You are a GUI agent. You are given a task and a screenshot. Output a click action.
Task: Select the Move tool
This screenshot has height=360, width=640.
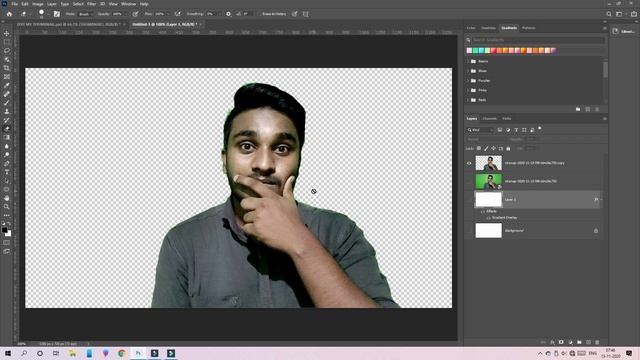(7, 33)
